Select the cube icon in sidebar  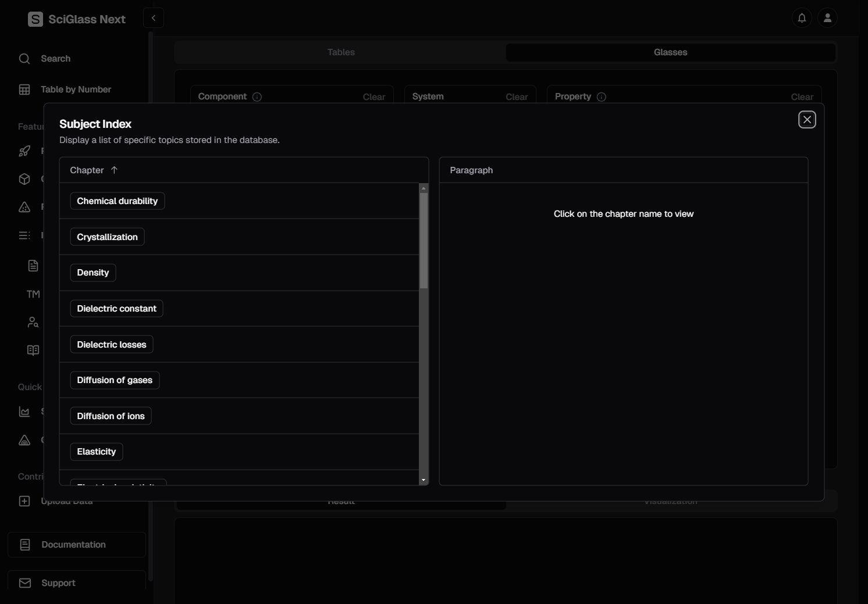click(24, 179)
